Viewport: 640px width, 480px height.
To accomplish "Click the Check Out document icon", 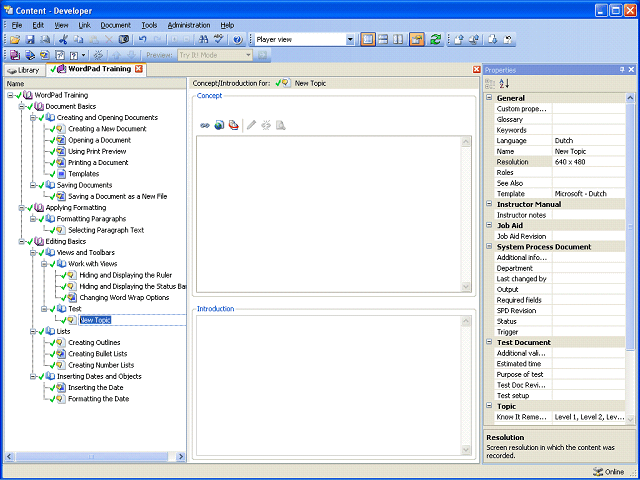I will pyautogui.click(x=493, y=40).
